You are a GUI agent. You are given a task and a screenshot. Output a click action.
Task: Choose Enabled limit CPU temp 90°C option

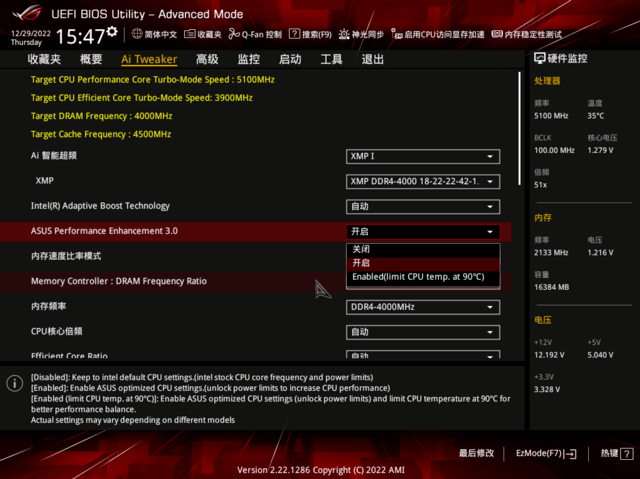[423, 277]
